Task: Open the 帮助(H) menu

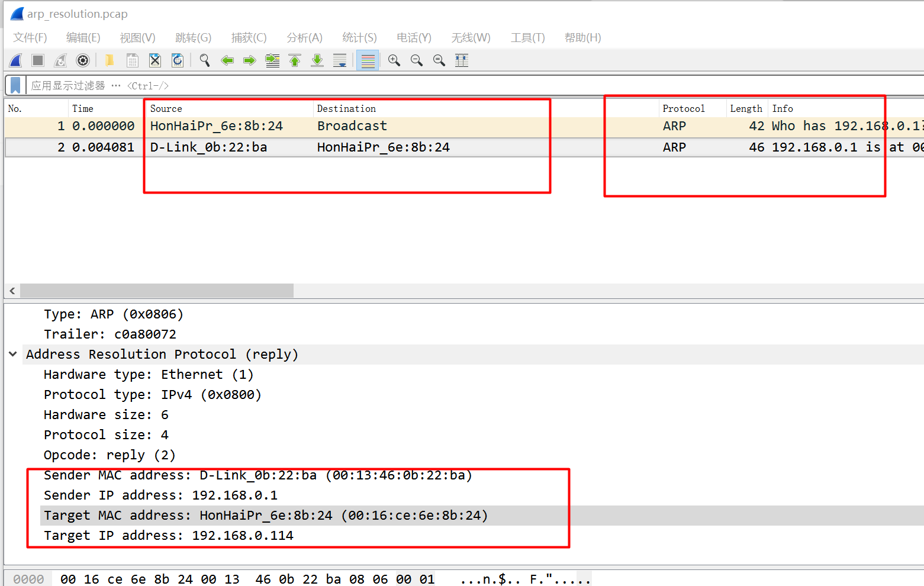Action: coord(583,38)
